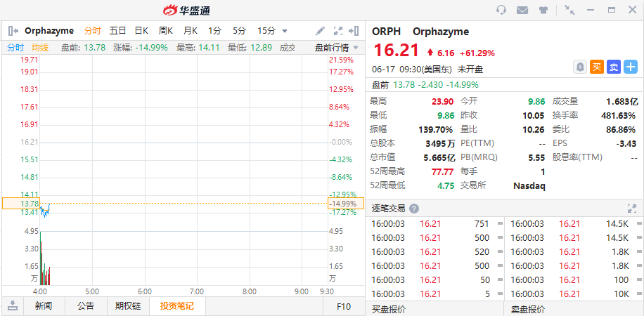
Task: Open the 公告 tab
Action: (86, 305)
